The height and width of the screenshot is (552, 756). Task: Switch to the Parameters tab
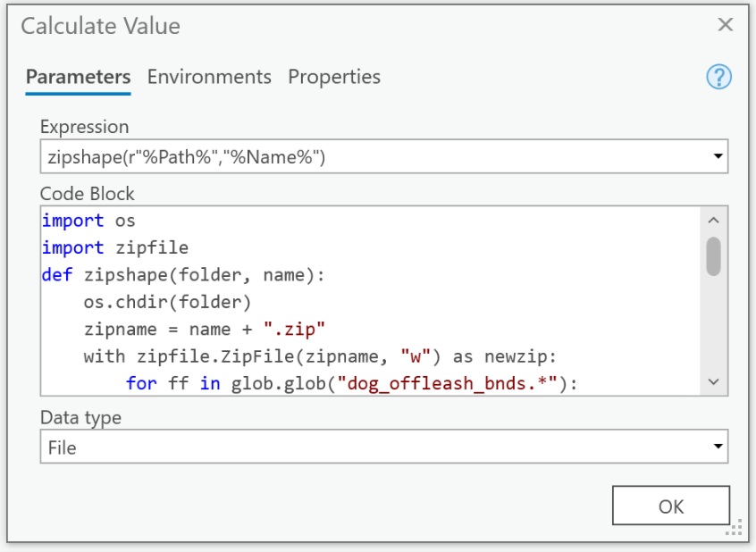78,77
